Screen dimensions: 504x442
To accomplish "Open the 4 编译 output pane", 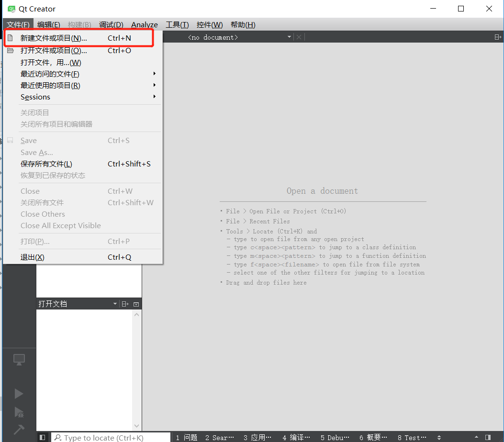I will [296, 438].
